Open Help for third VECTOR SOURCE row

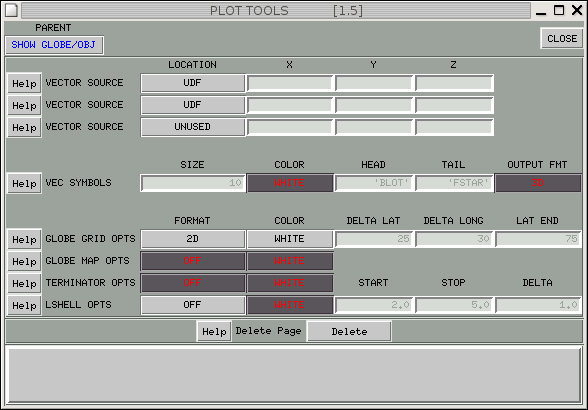(x=24, y=128)
